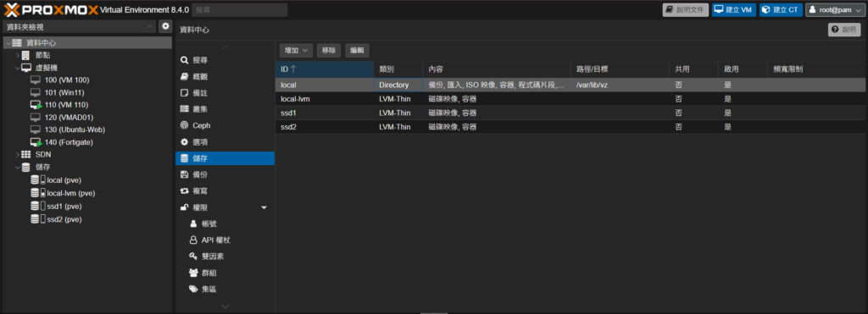Viewport: 868px width, 314px height.
Task: Click the 叢集 cluster icon
Action: pyautogui.click(x=184, y=109)
